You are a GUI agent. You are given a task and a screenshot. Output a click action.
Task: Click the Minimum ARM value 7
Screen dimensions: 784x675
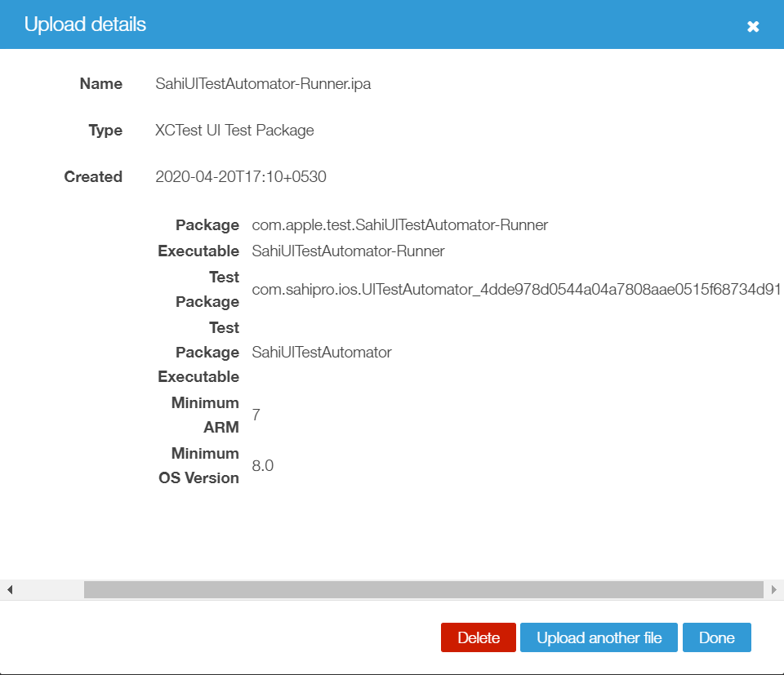pos(256,415)
